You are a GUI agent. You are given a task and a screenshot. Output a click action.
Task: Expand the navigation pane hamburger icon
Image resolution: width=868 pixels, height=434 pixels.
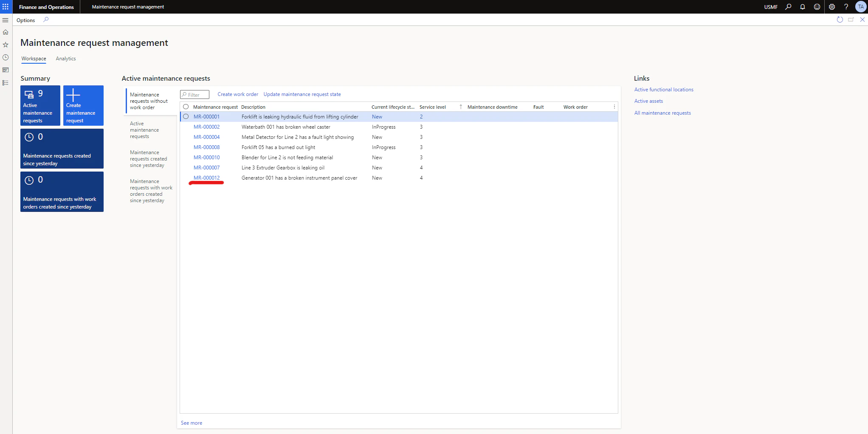pyautogui.click(x=6, y=20)
